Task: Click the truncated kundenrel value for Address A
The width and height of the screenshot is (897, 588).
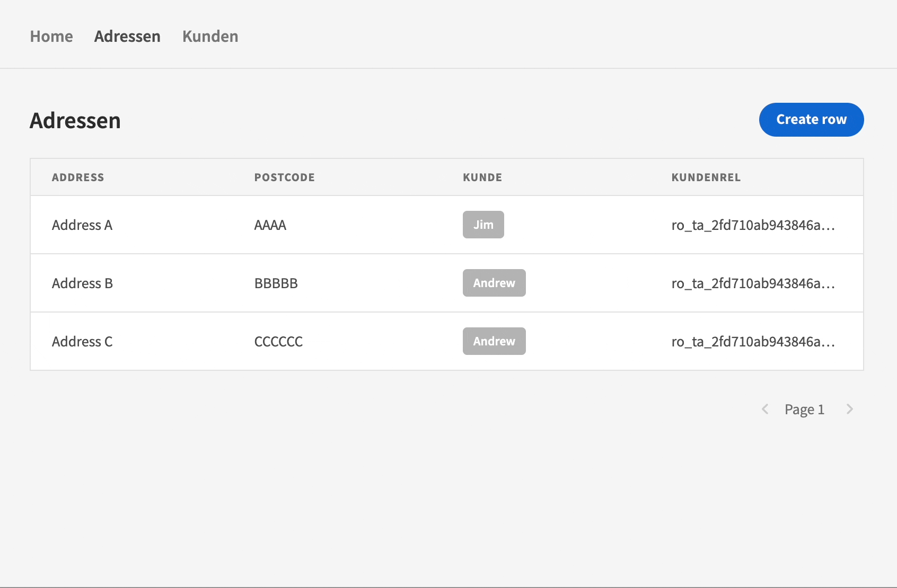Action: 752,225
